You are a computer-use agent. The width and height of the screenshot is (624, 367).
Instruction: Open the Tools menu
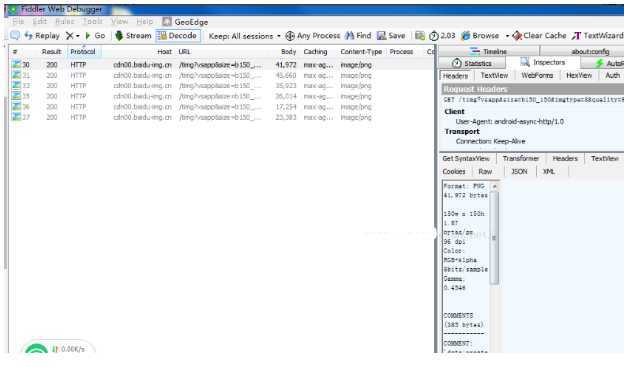pos(92,21)
